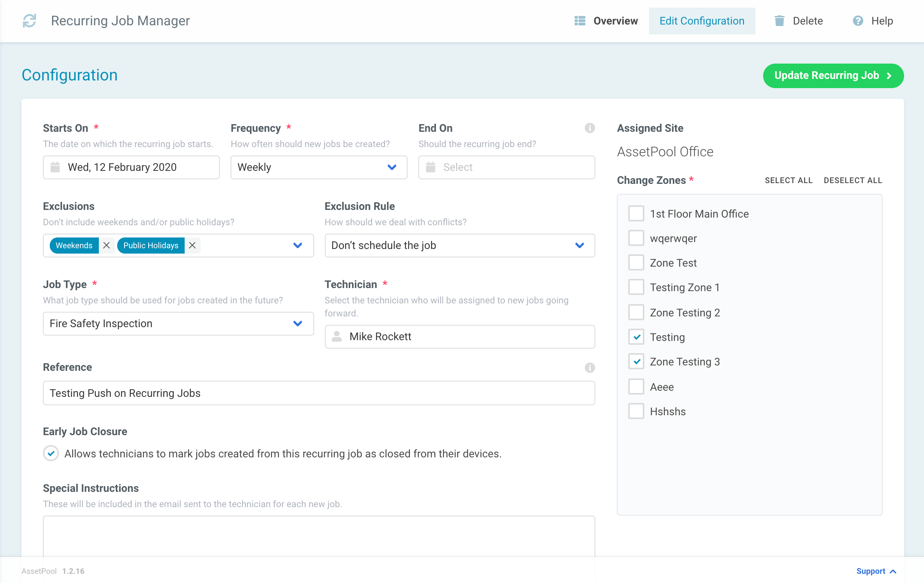
Task: Select the Edit Configuration tab
Action: [x=702, y=21]
